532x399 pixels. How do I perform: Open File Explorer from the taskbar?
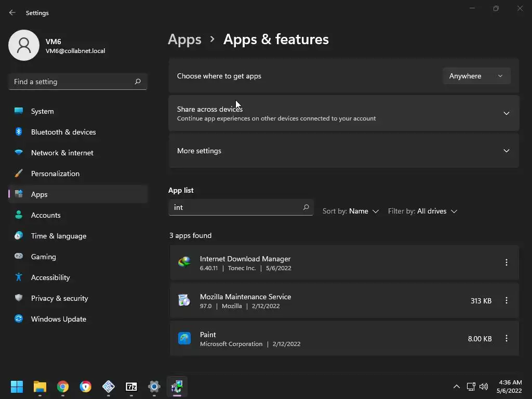click(40, 387)
